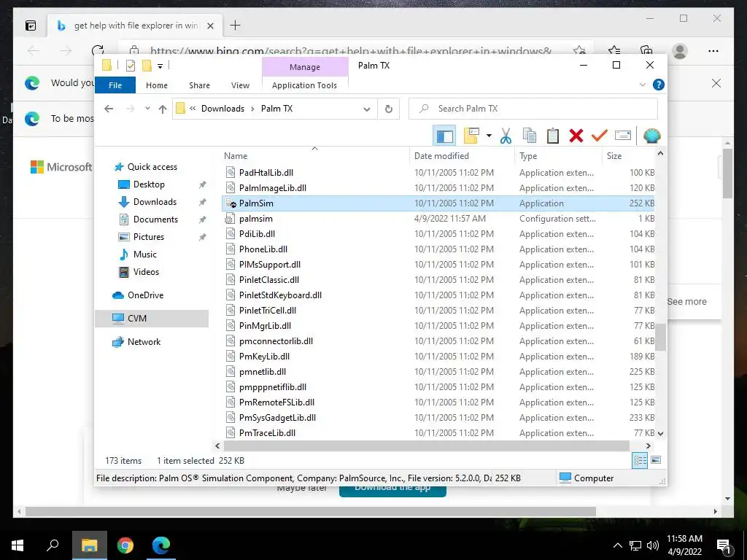Click the New folder quick access icon

147,66
